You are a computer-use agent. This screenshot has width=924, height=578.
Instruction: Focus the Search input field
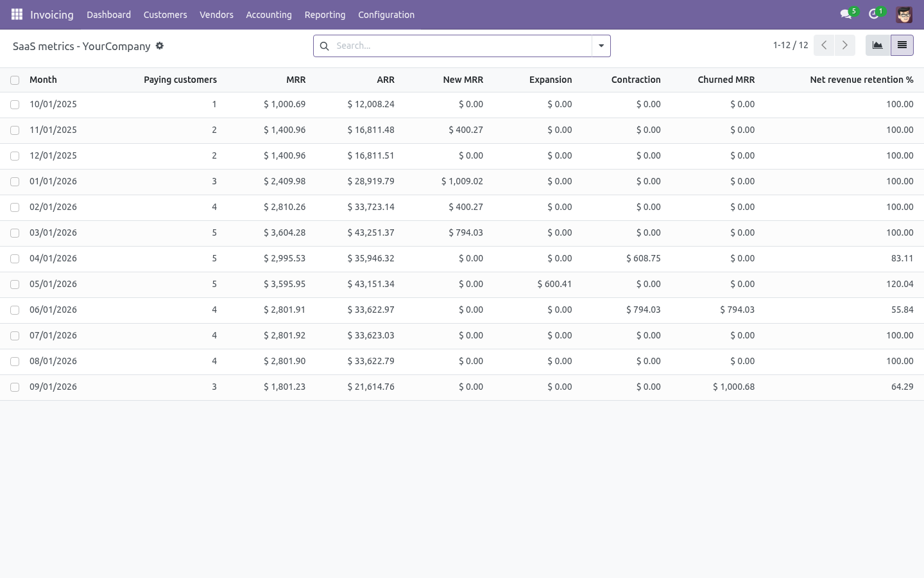[x=462, y=46]
